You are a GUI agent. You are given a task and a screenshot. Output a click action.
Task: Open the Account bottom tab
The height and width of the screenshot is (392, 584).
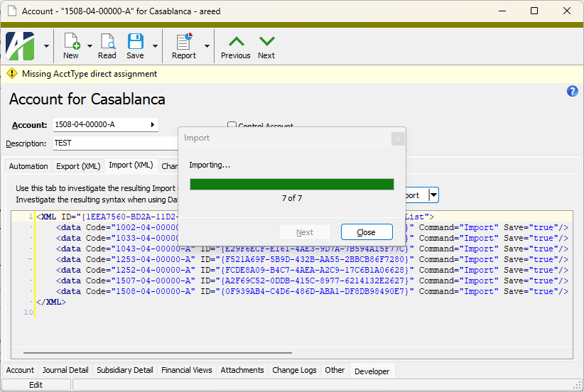coord(20,370)
